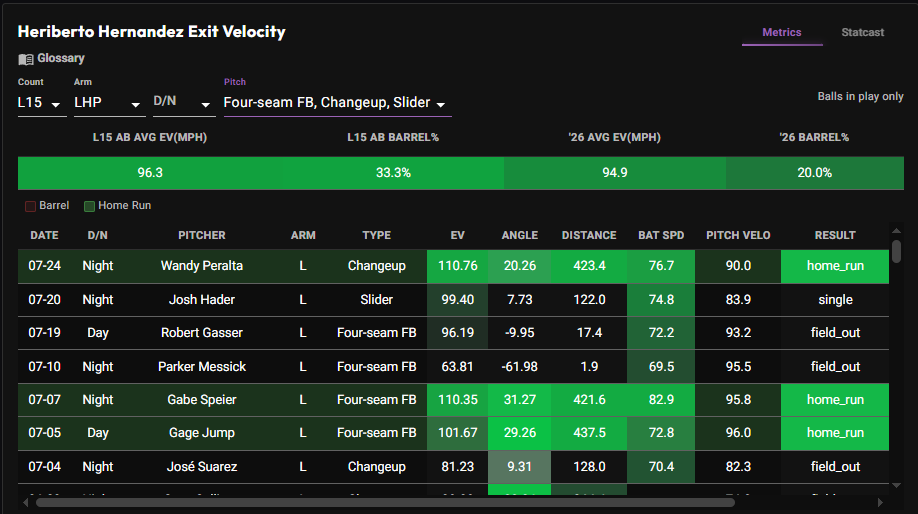Click the vertical table scrollbar thumb

pyautogui.click(x=896, y=251)
